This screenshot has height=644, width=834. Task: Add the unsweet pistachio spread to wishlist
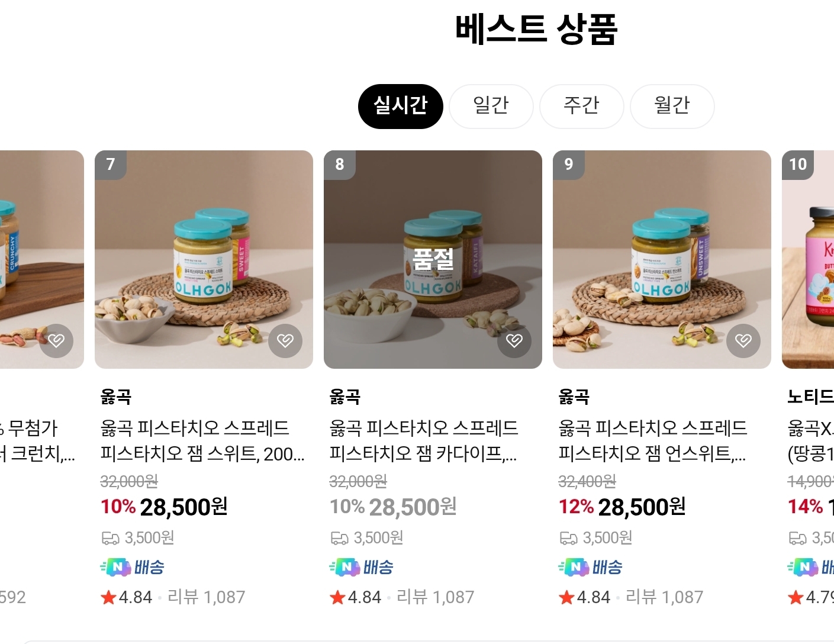(743, 340)
